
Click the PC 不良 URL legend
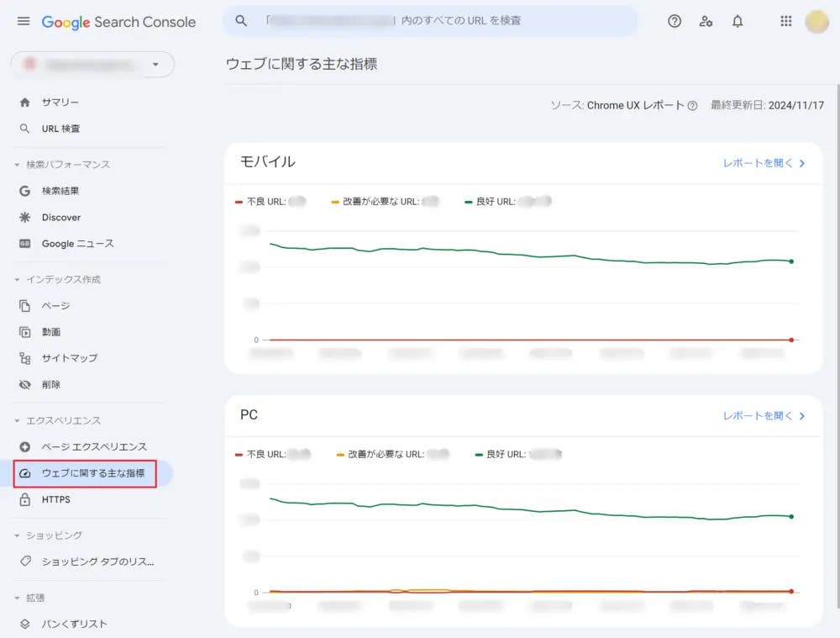[x=273, y=454]
